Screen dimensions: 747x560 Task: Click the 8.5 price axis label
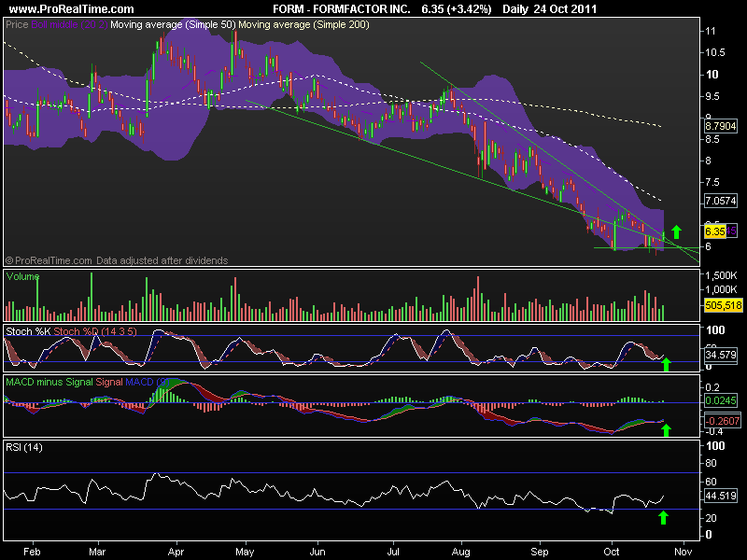coord(712,139)
